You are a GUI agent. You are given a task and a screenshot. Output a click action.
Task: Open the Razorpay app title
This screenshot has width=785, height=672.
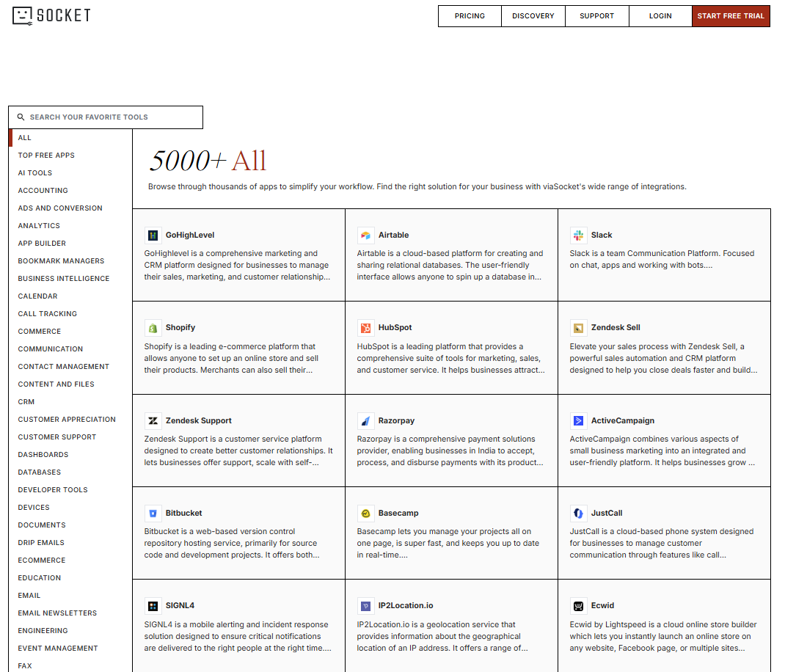(x=396, y=420)
